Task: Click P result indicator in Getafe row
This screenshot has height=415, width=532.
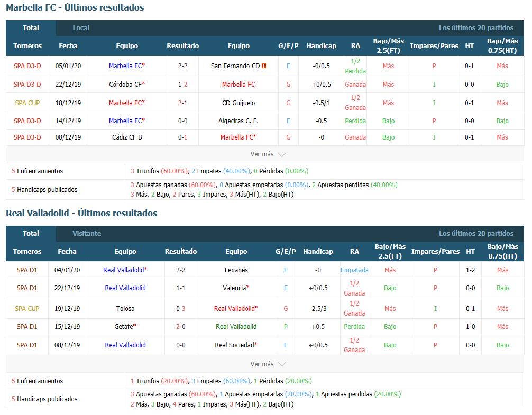Action: [286, 327]
